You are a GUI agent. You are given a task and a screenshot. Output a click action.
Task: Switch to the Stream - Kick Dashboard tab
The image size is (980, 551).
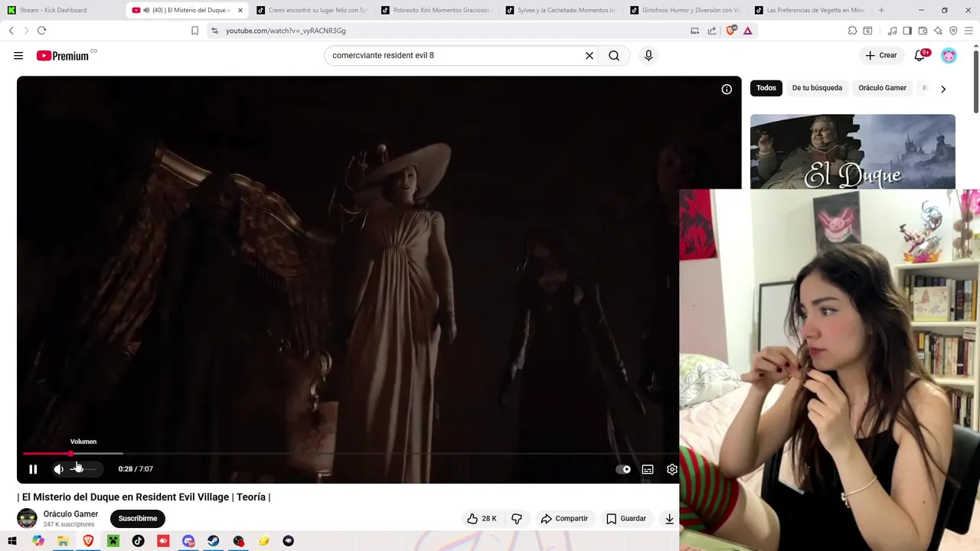pyautogui.click(x=61, y=10)
